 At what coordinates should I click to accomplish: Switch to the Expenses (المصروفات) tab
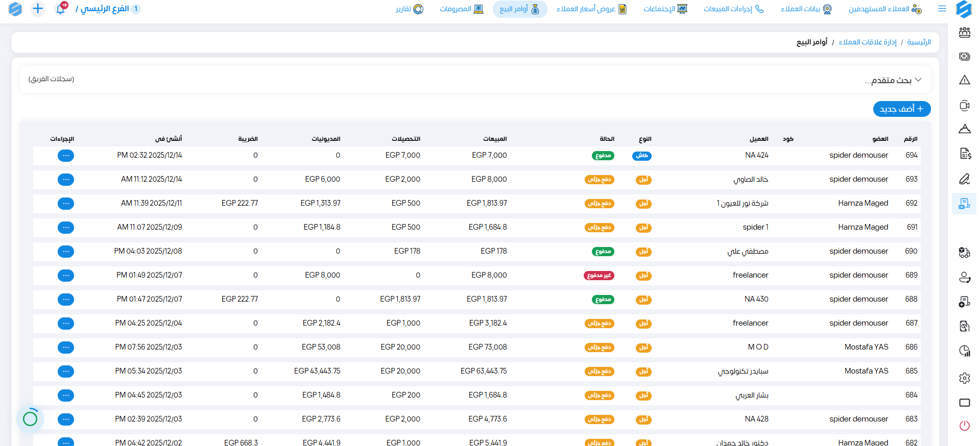461,9
